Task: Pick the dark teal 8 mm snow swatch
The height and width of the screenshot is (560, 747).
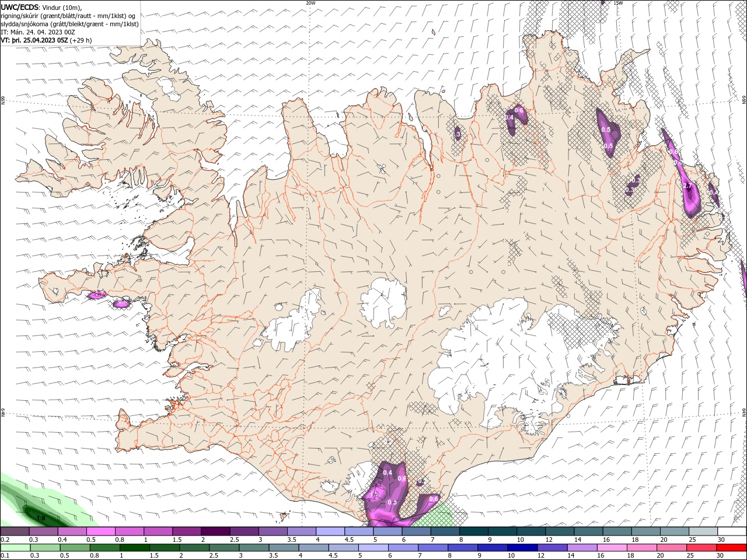Action: pos(473,531)
